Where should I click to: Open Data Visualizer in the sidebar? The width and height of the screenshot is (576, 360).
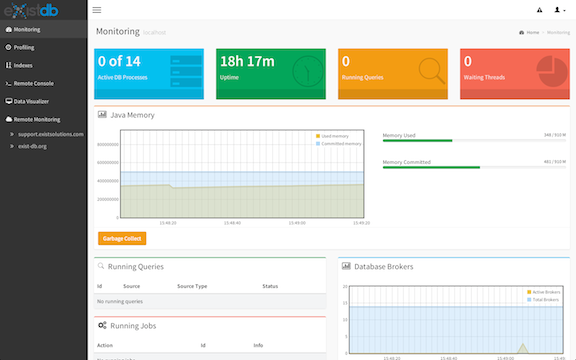tap(43, 101)
